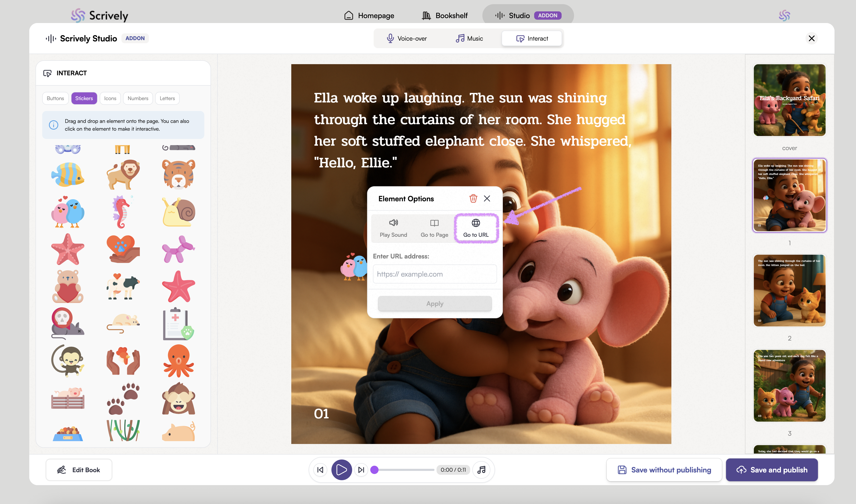Viewport: 856px width, 504px height.
Task: Click the Edit Book button
Action: click(x=79, y=470)
